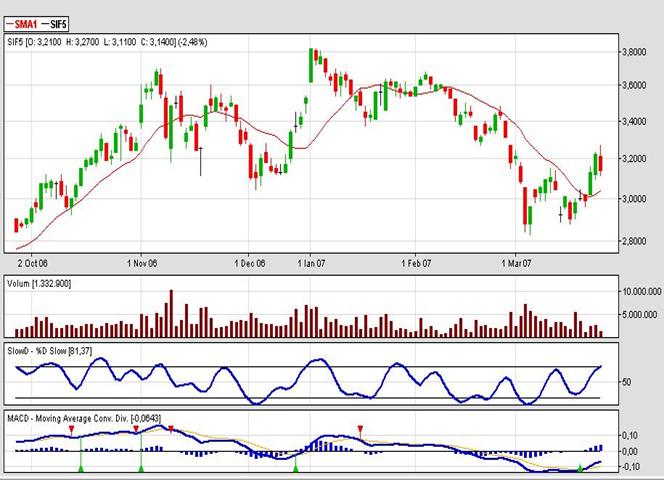Click the green buy marker near March in MACD
664x480 pixels.
[581, 467]
